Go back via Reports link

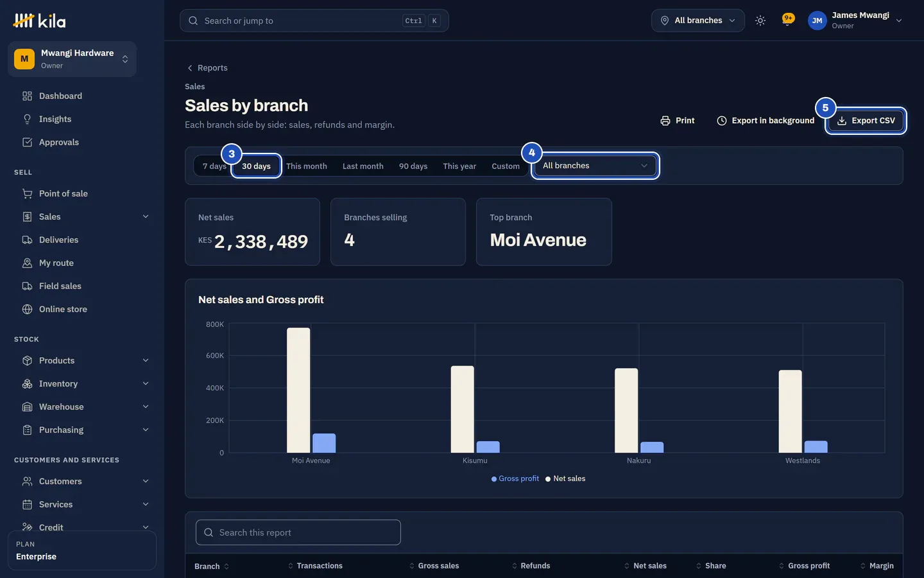click(212, 68)
